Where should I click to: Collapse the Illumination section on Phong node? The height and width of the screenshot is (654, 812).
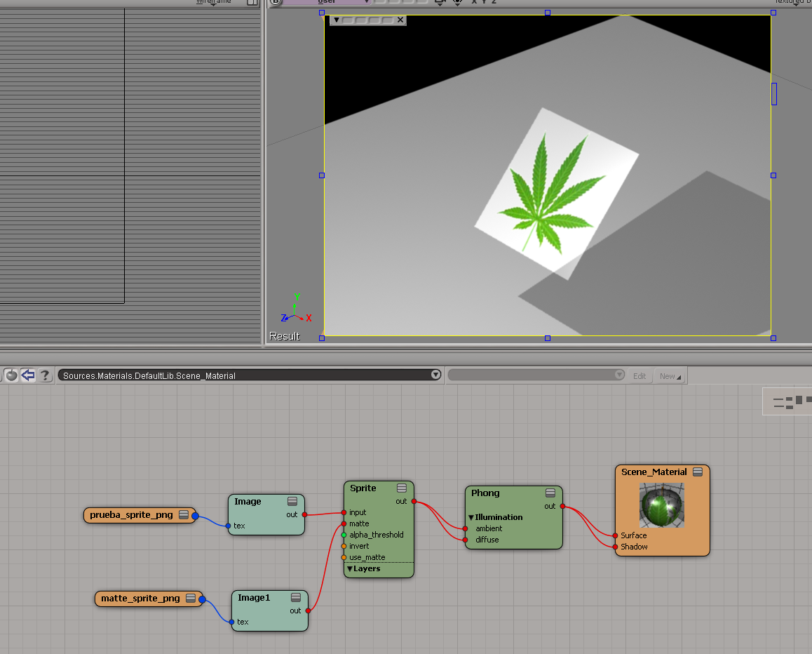471,517
